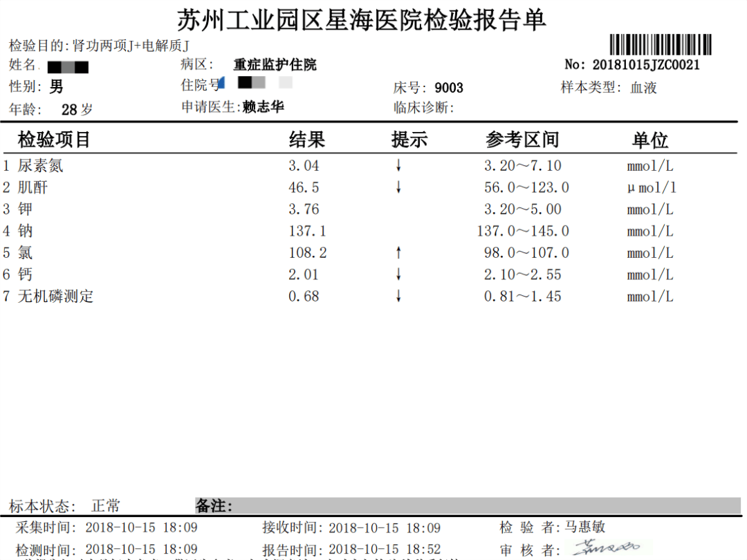Click result value 137.1
This screenshot has height=560, width=747.
(307, 231)
